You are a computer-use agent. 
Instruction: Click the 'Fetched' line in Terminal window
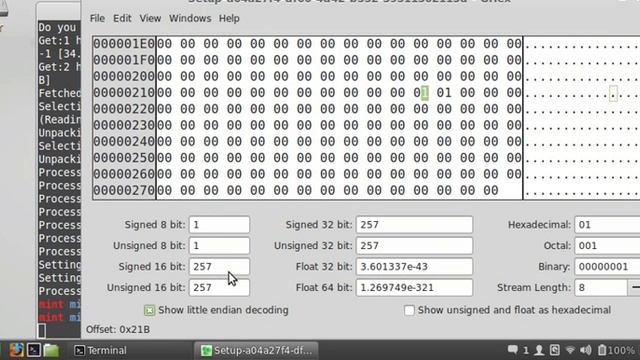59,93
